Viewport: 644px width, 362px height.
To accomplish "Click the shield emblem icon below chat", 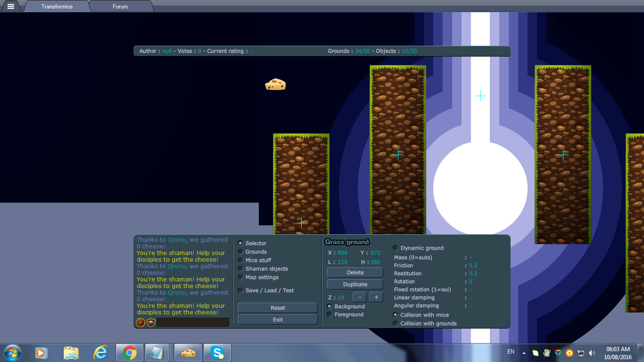I will click(151, 322).
